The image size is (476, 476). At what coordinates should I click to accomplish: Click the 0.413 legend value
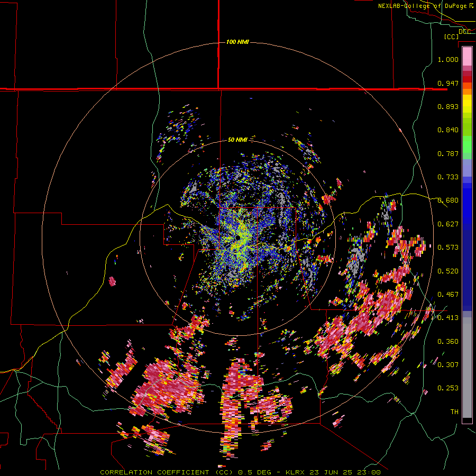point(448,318)
